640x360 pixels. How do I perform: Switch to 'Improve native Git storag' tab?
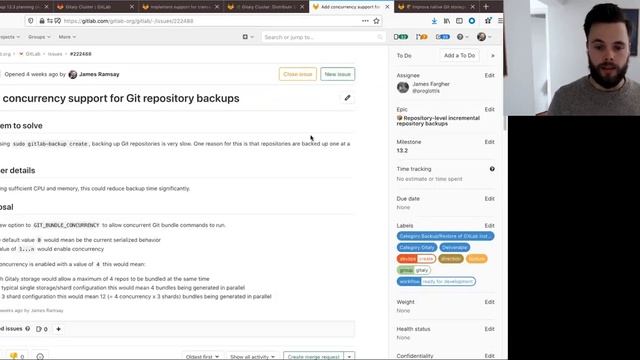click(437, 7)
